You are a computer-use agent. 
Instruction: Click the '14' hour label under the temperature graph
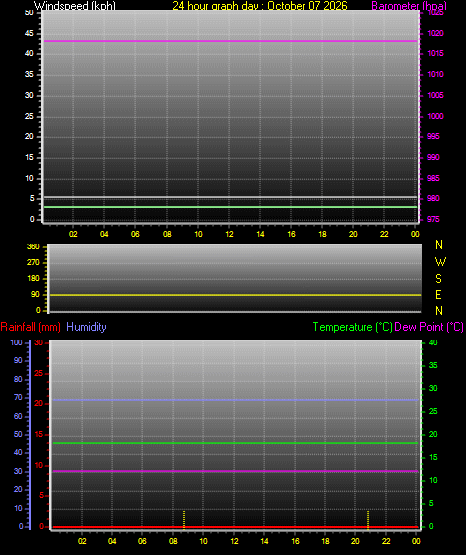(264, 541)
